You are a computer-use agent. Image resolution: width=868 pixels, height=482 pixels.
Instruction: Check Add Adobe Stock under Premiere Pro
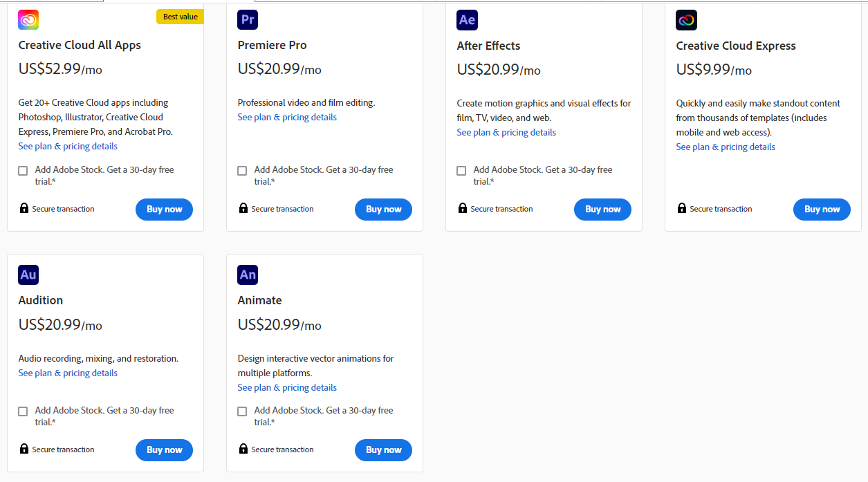pyautogui.click(x=242, y=171)
